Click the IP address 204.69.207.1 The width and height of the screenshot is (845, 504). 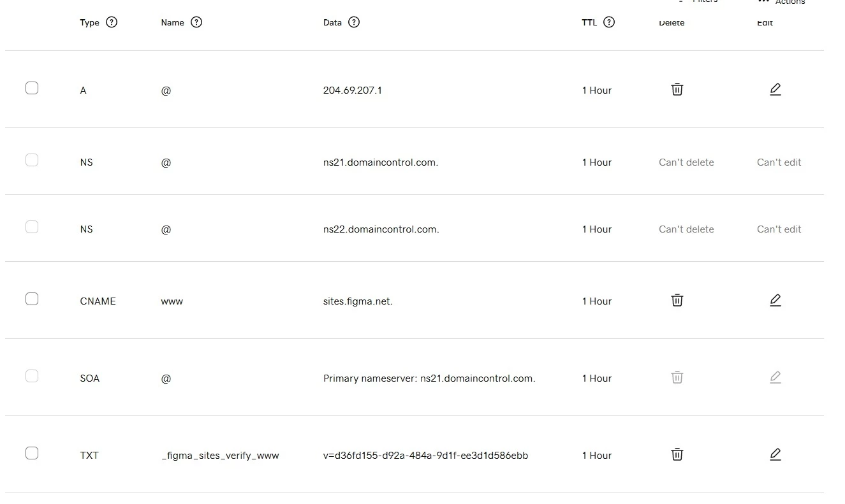[x=353, y=90]
